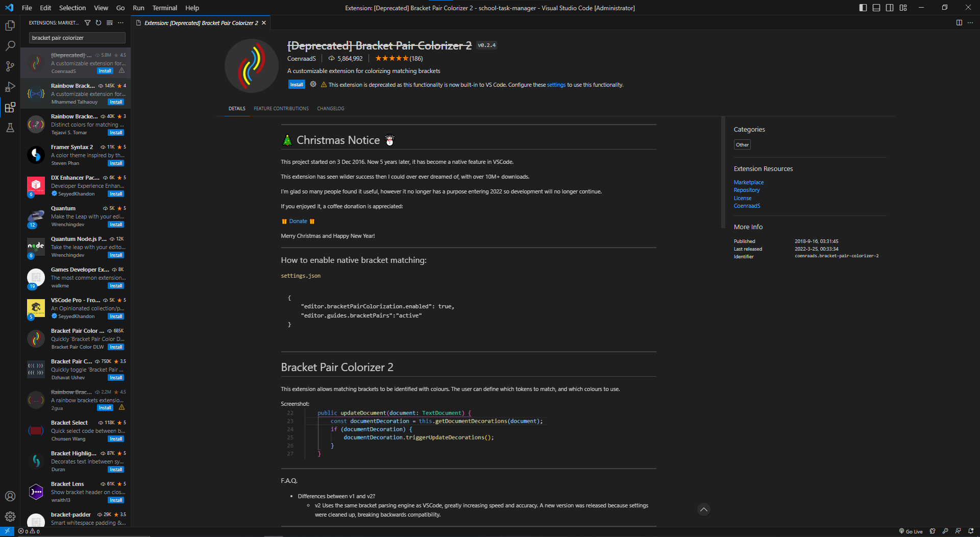Screen dimensions: 980x537
Task: Open the Terminal menu
Action: (x=164, y=8)
